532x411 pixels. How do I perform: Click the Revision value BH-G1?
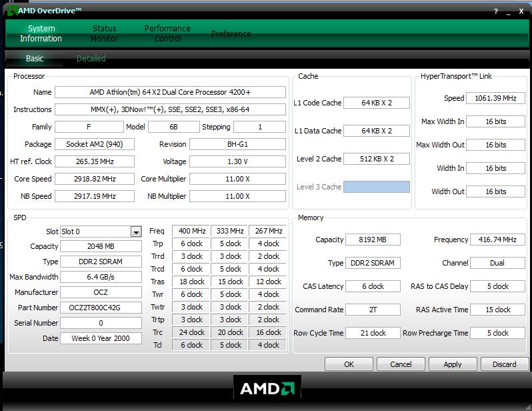point(237,144)
